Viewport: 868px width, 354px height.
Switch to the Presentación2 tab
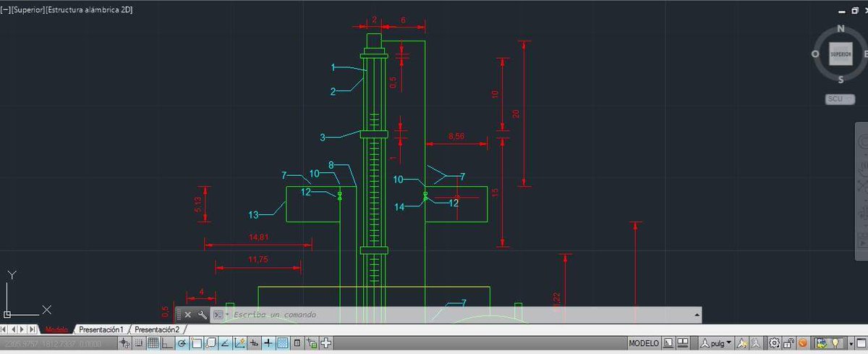(156, 329)
